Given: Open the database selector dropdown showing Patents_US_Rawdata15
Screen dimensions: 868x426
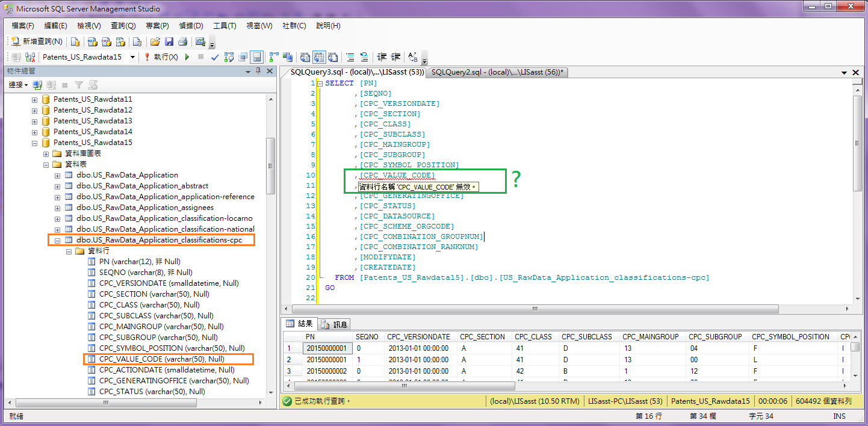Looking at the screenshot, I should 134,57.
